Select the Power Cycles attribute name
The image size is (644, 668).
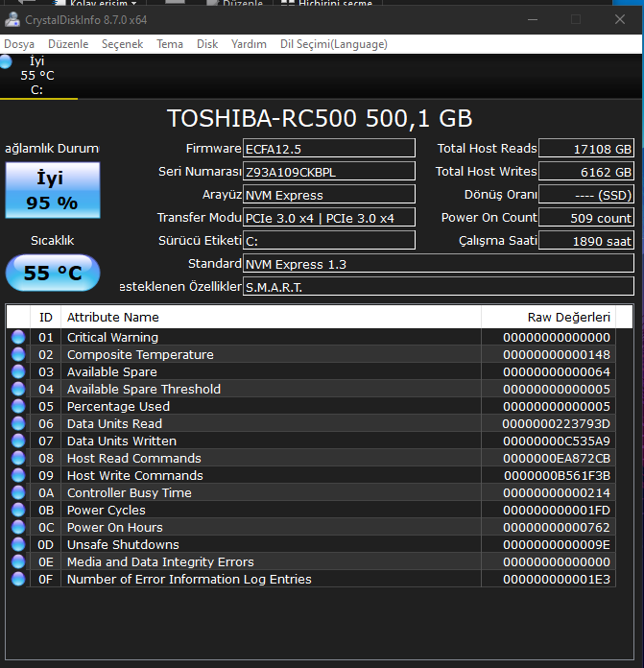107,510
